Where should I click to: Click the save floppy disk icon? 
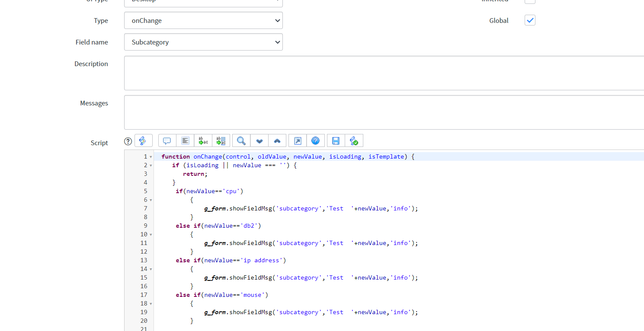336,141
